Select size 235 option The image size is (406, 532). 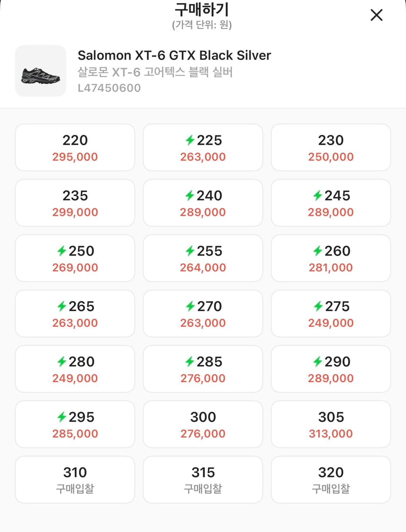tap(75, 203)
